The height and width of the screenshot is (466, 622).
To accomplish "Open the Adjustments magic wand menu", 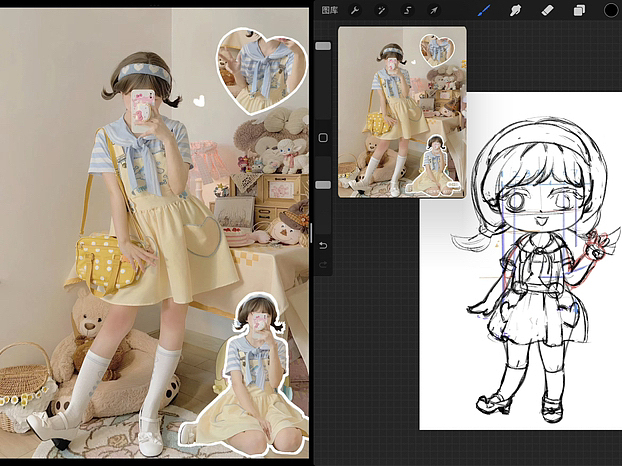I will 381,10.
